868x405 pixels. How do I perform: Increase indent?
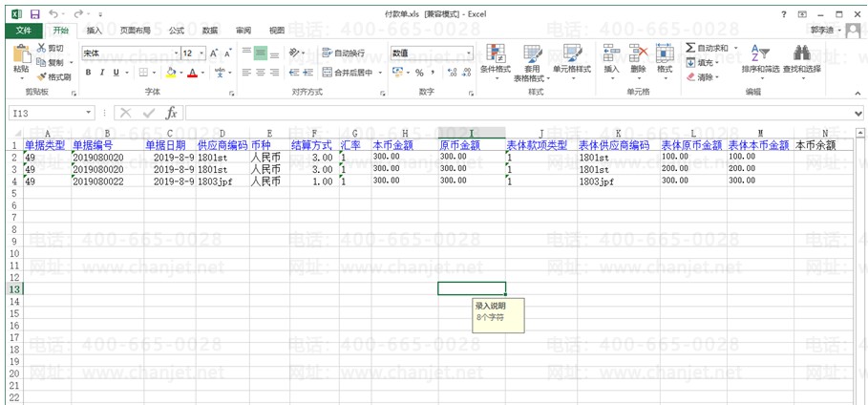(x=308, y=73)
